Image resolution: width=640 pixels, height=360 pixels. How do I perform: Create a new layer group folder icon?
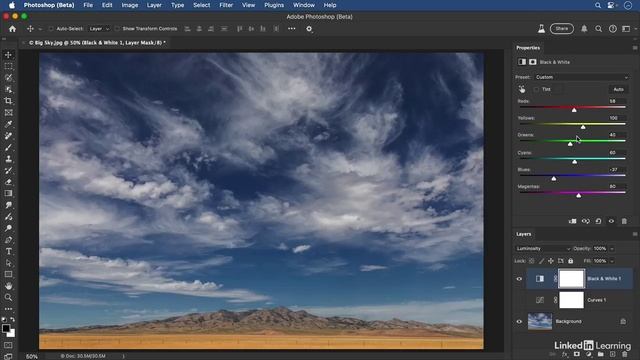click(x=600, y=354)
